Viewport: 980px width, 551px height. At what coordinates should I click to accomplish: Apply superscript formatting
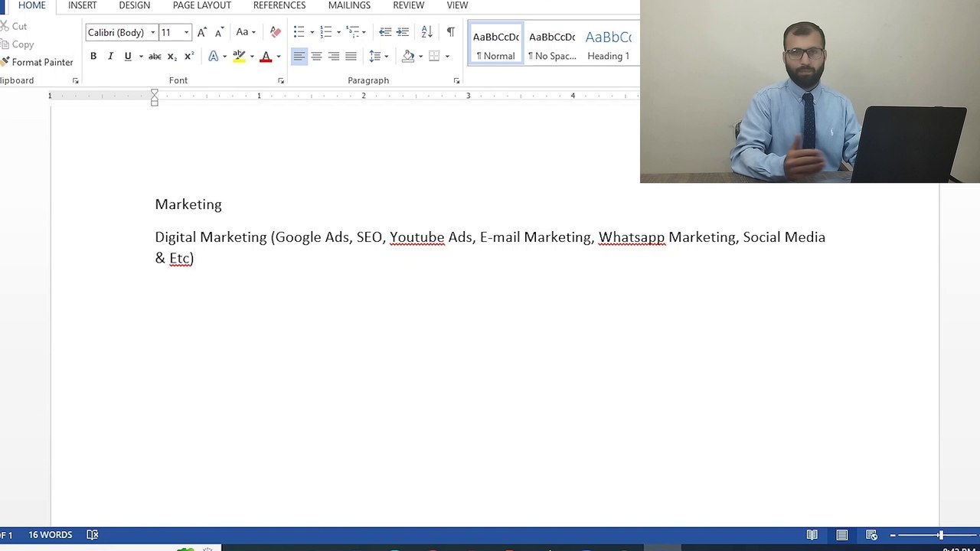pos(189,56)
